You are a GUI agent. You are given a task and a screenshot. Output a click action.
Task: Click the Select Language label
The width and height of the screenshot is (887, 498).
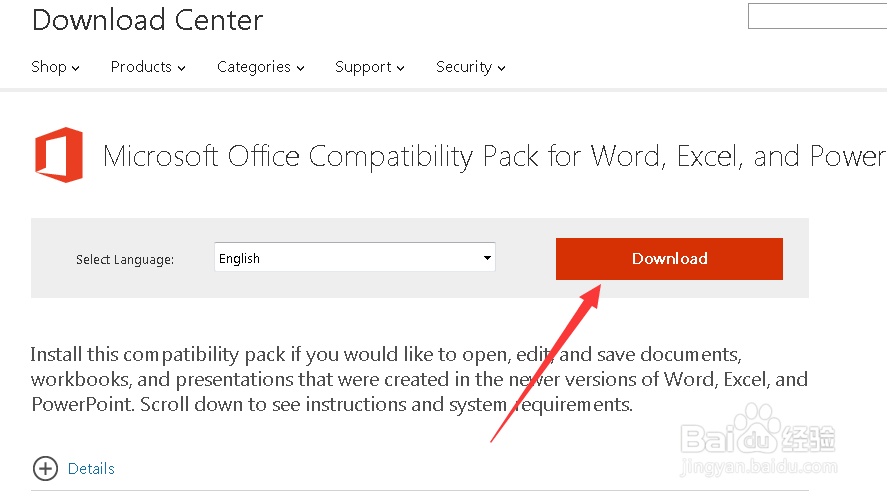[125, 260]
